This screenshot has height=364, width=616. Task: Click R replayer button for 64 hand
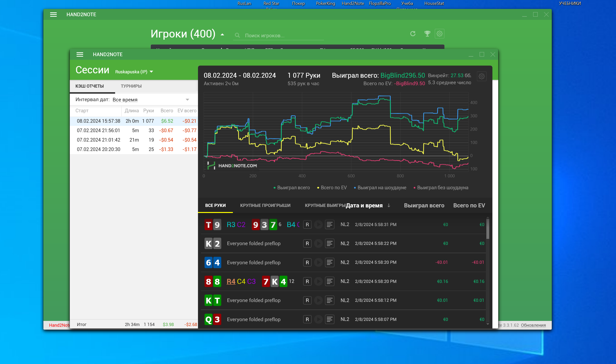[x=307, y=262]
